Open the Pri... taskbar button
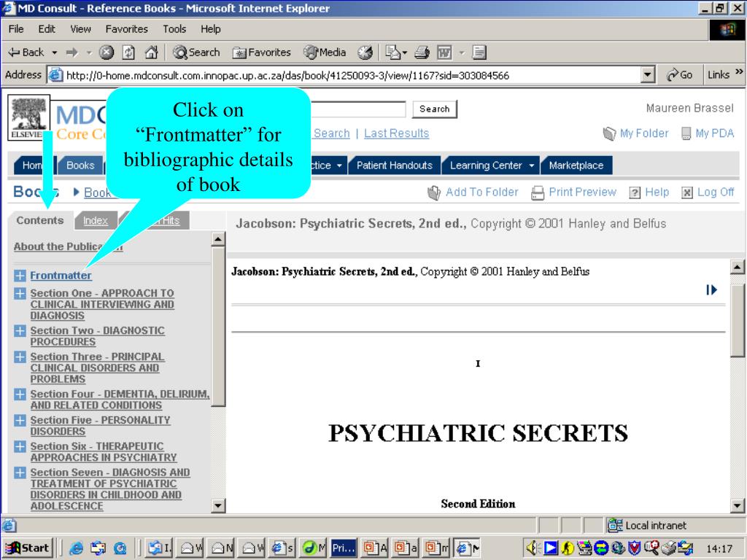 pyautogui.click(x=344, y=548)
